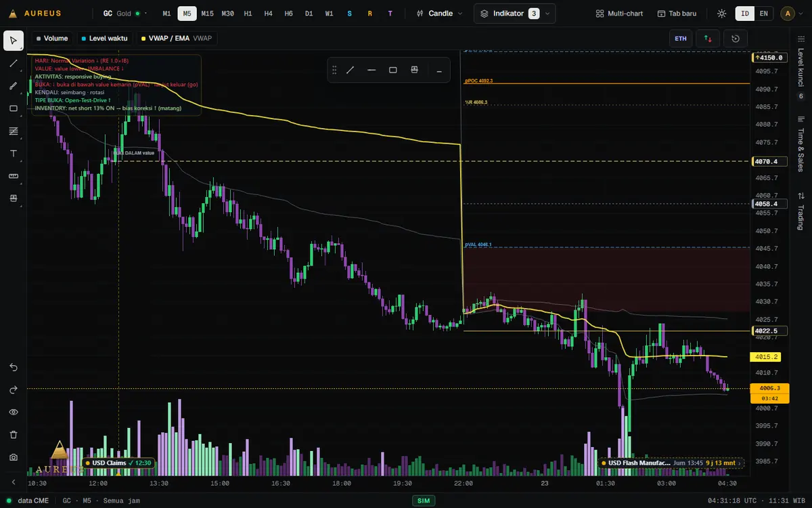Toggle the Level waktu indicator chip
The width and height of the screenshot is (812, 508).
(x=104, y=39)
